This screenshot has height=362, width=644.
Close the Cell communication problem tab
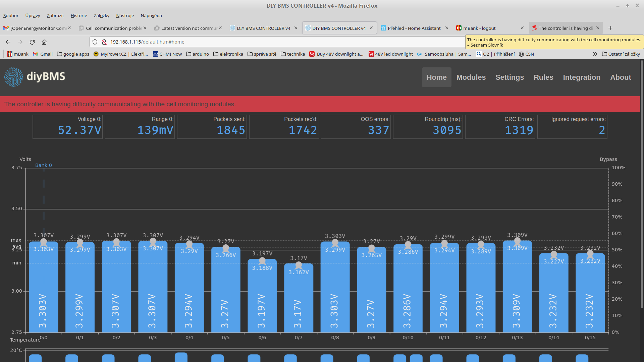145,28
